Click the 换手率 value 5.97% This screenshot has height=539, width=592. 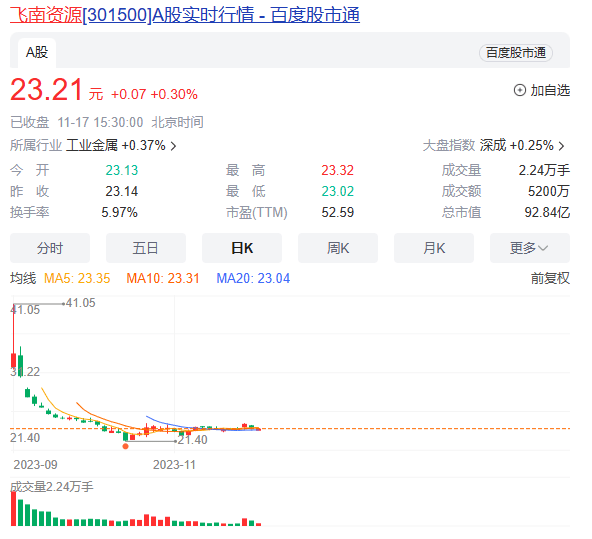point(119,213)
